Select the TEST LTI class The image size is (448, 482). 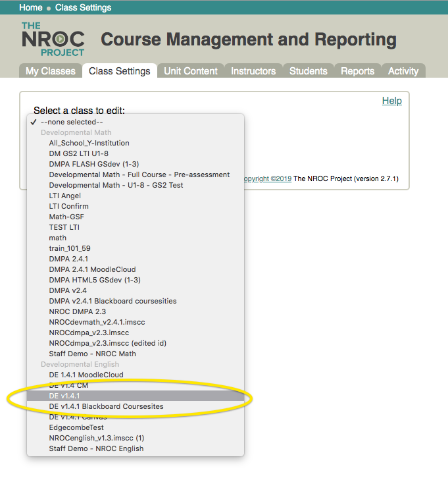click(x=136, y=227)
